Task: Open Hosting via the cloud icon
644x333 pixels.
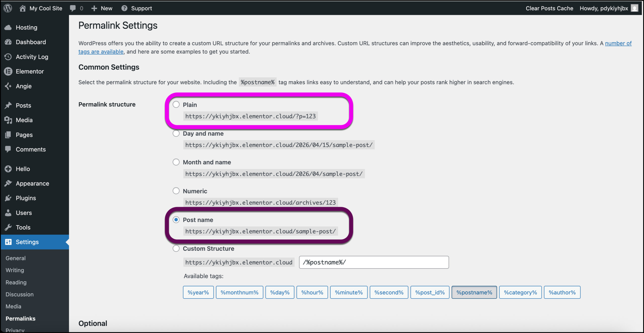Action: tap(8, 27)
